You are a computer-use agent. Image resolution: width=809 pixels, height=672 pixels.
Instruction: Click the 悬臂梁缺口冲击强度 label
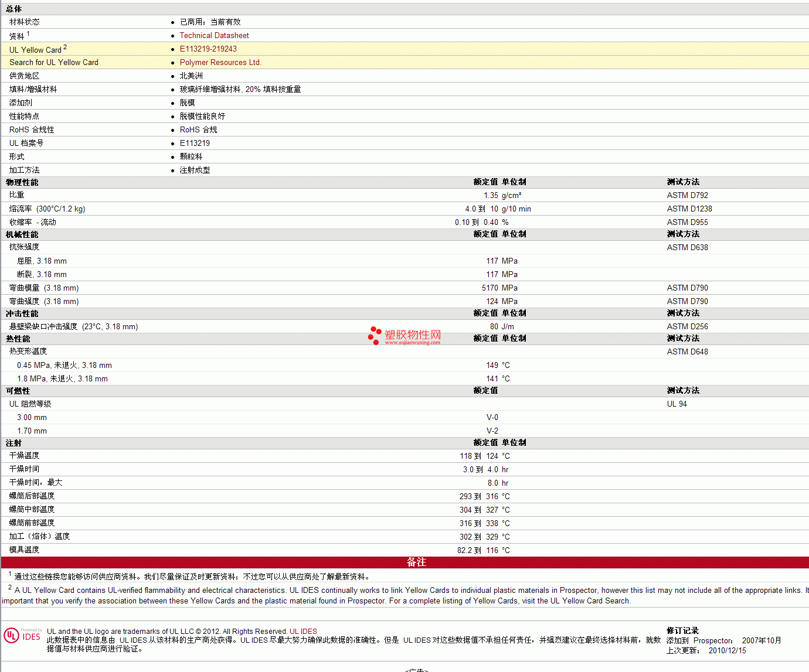coord(74,327)
